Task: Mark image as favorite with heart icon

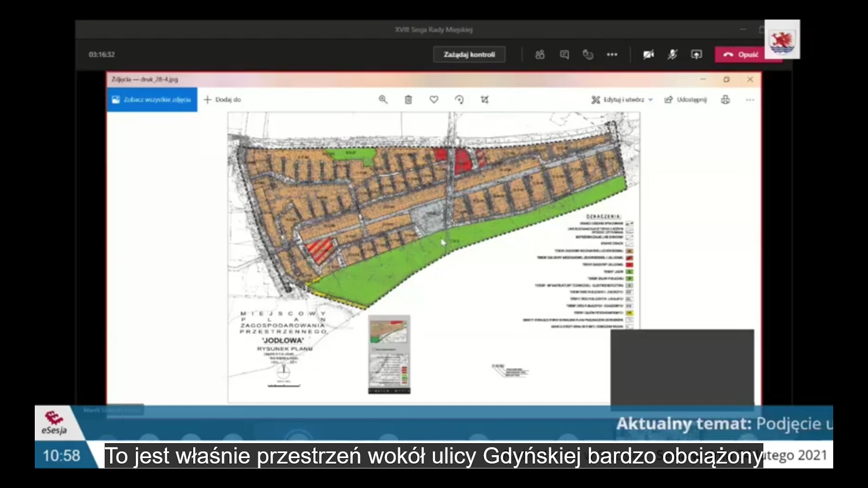Action: pos(434,100)
